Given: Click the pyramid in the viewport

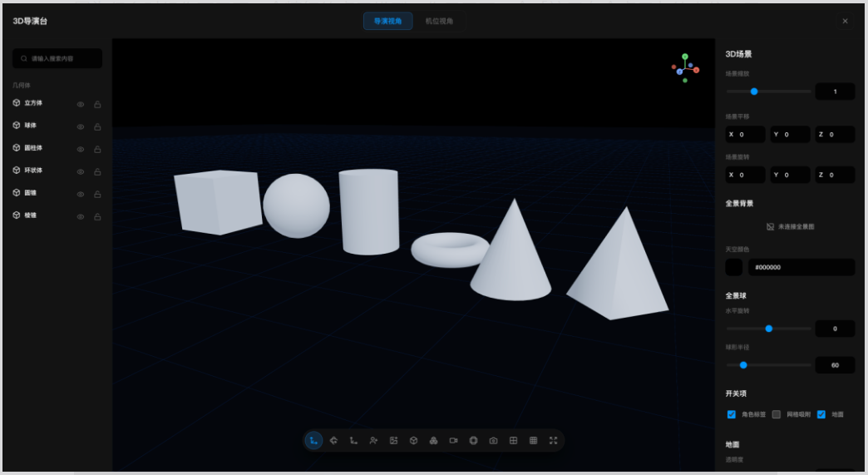Looking at the screenshot, I should click(x=617, y=264).
